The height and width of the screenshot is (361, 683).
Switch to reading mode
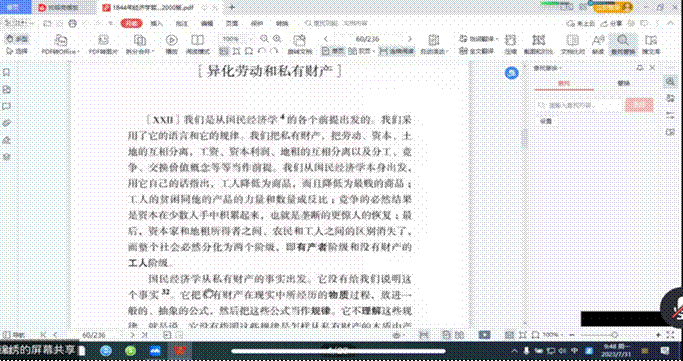198,45
